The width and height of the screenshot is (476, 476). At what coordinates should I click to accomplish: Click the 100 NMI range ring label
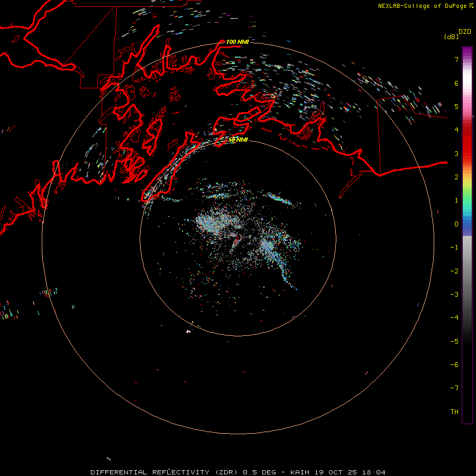click(237, 42)
